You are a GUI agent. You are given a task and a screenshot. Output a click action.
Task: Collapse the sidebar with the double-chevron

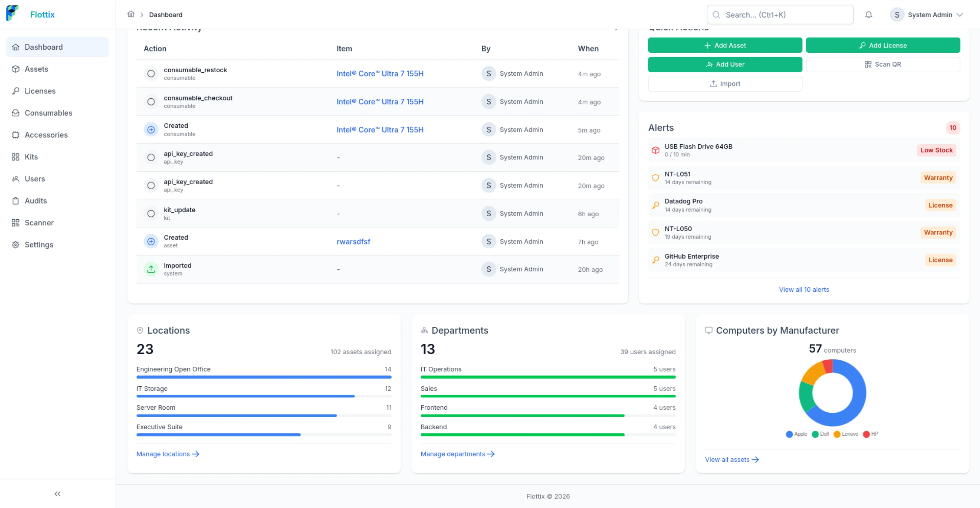(x=57, y=493)
